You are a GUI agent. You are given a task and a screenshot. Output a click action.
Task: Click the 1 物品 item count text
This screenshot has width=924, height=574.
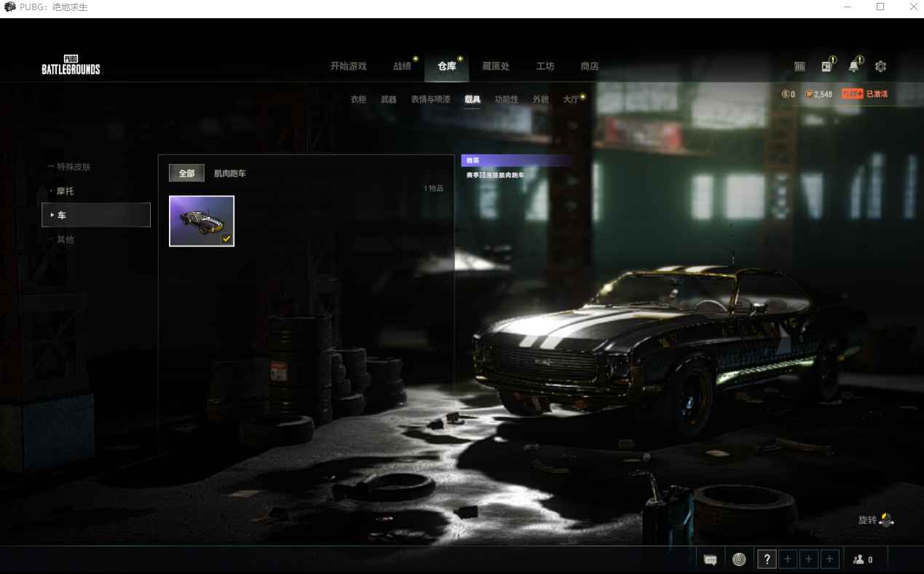pos(433,189)
